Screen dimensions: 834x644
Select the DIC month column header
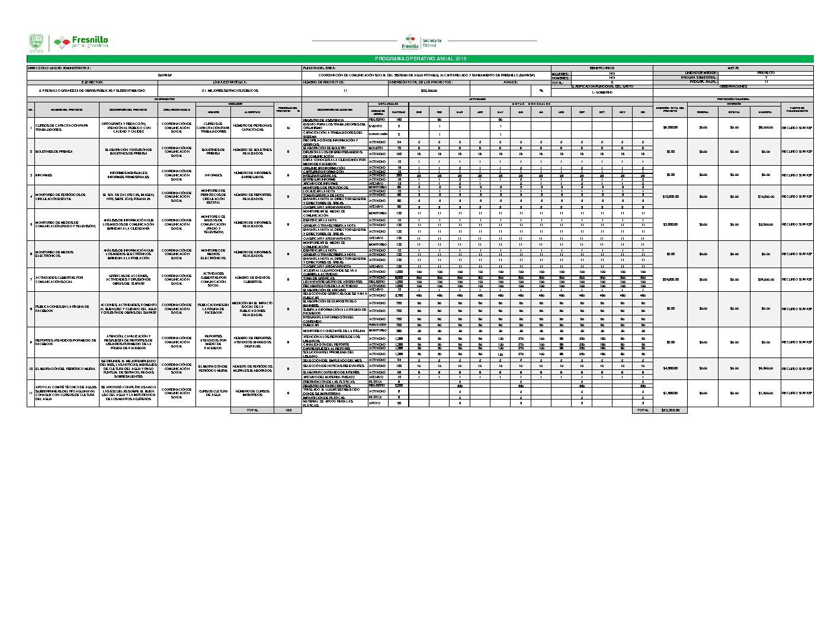[x=643, y=111]
